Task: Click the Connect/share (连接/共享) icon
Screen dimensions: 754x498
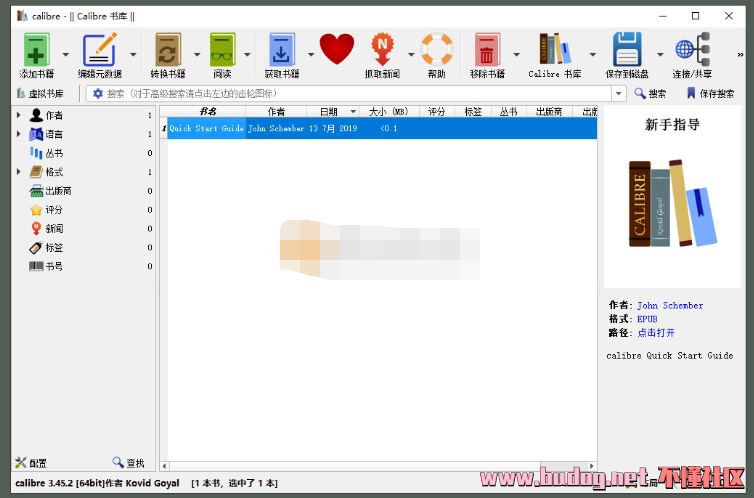Action: pos(692,49)
